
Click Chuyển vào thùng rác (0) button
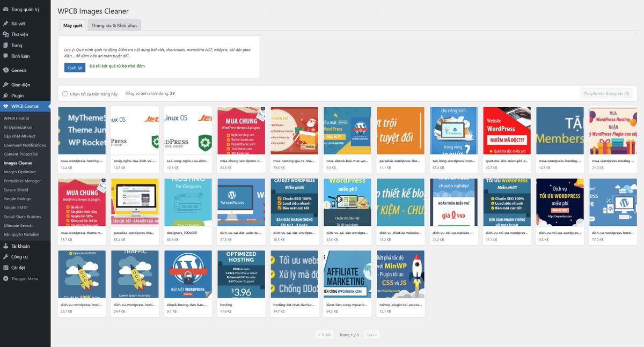coord(606,93)
